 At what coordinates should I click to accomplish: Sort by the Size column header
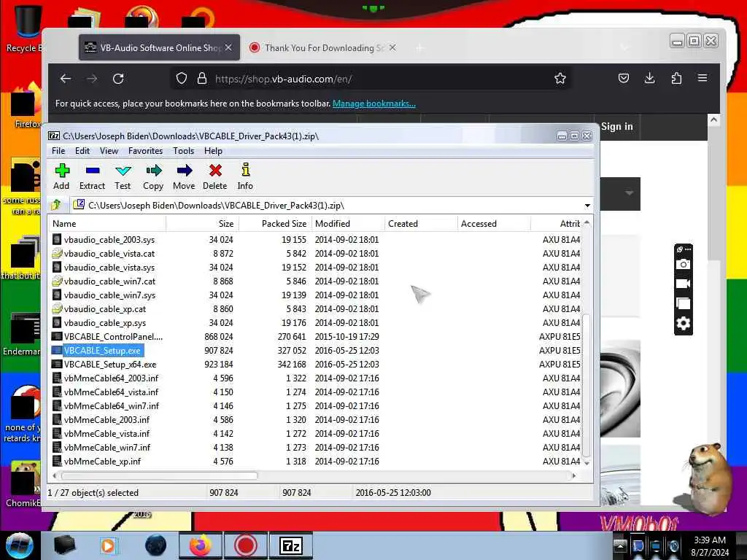(203, 224)
